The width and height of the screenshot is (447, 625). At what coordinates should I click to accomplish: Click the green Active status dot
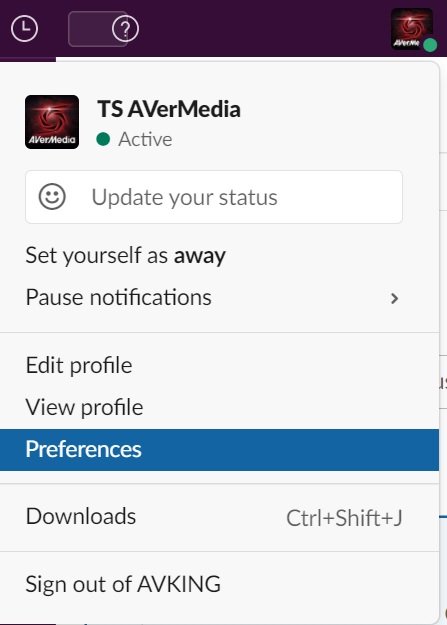point(103,139)
